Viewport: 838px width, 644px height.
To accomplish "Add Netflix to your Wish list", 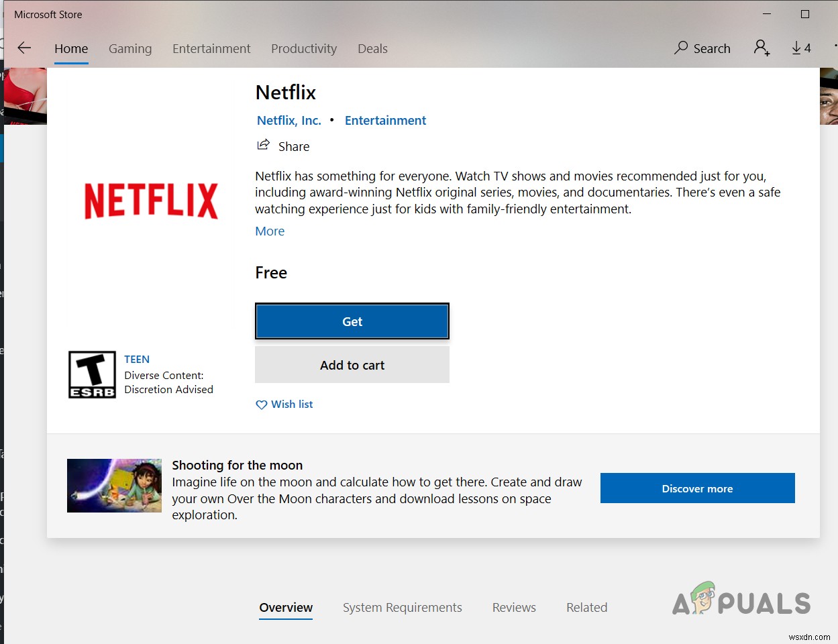I will (x=284, y=404).
